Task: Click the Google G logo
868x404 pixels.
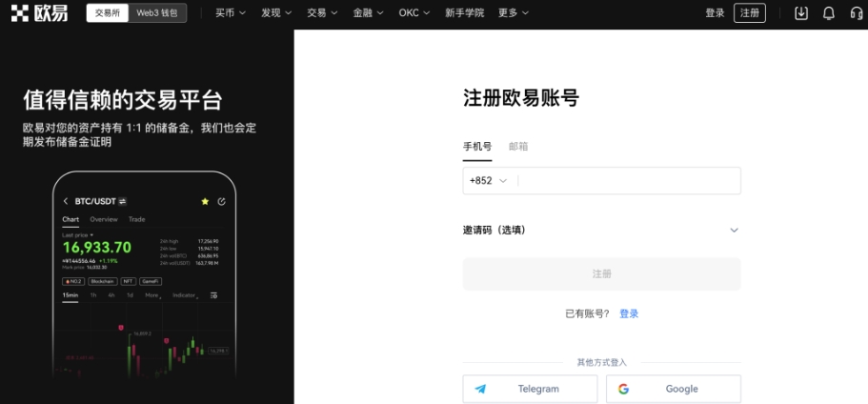Action: 624,389
